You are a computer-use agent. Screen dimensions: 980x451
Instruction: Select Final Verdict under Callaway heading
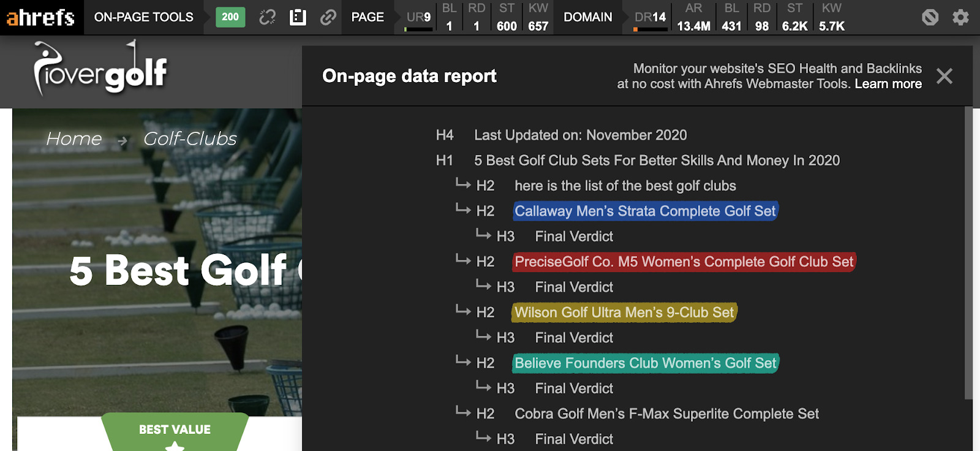point(574,237)
